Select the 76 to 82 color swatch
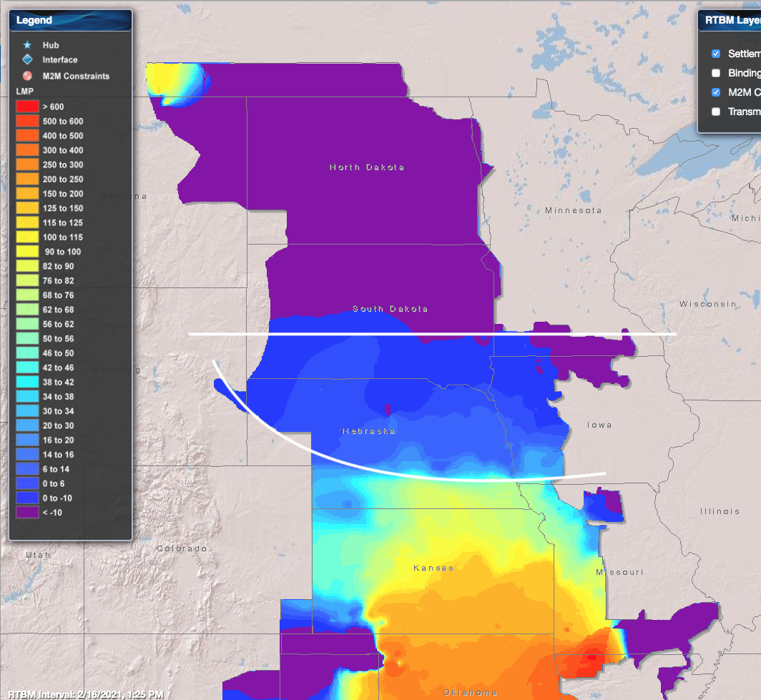 coord(27,280)
